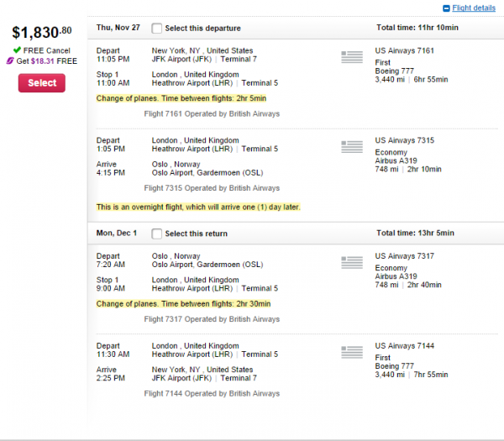The width and height of the screenshot is (504, 441).
Task: Click the overnight flight notice highlighted in yellow
Action: [x=198, y=207]
